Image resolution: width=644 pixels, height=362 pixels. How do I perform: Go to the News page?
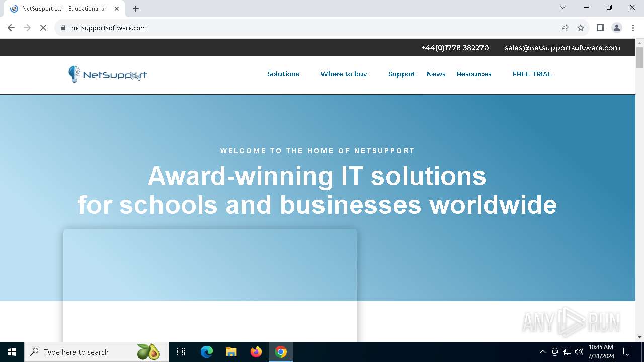click(436, 74)
